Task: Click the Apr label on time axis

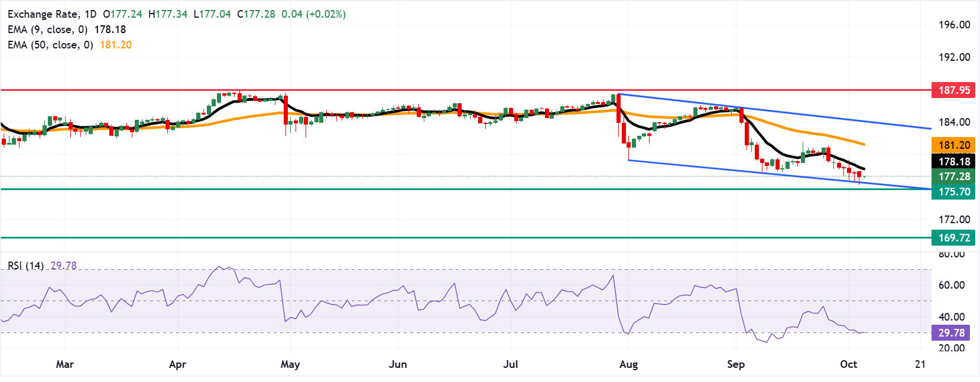Action: [x=177, y=364]
